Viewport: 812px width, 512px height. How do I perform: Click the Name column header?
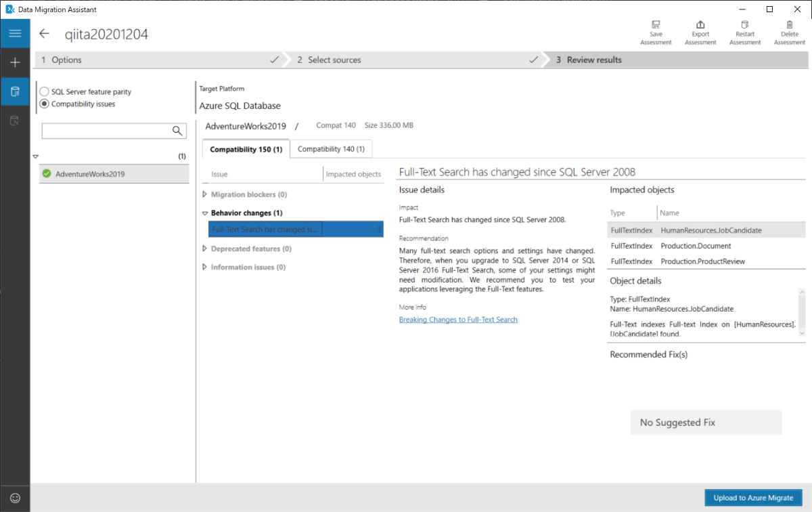click(x=669, y=213)
